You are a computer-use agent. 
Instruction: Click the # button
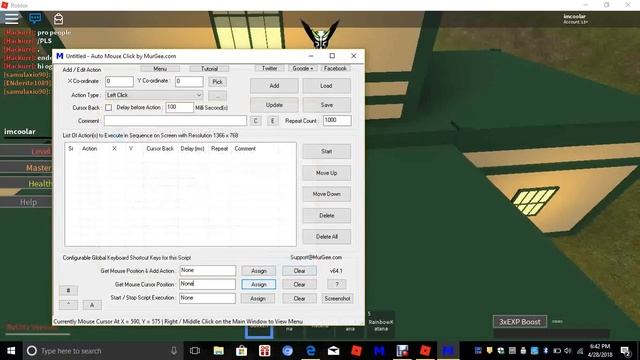pos(69,291)
